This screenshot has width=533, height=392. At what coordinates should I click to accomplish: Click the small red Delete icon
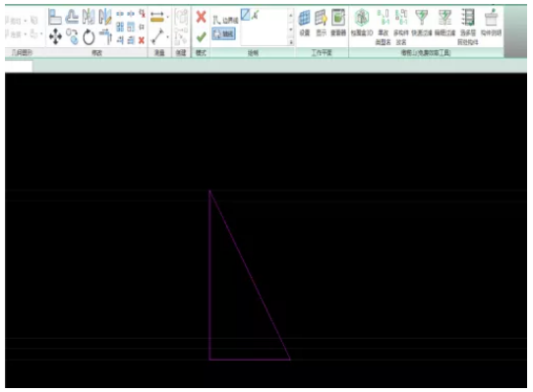pyautogui.click(x=142, y=40)
